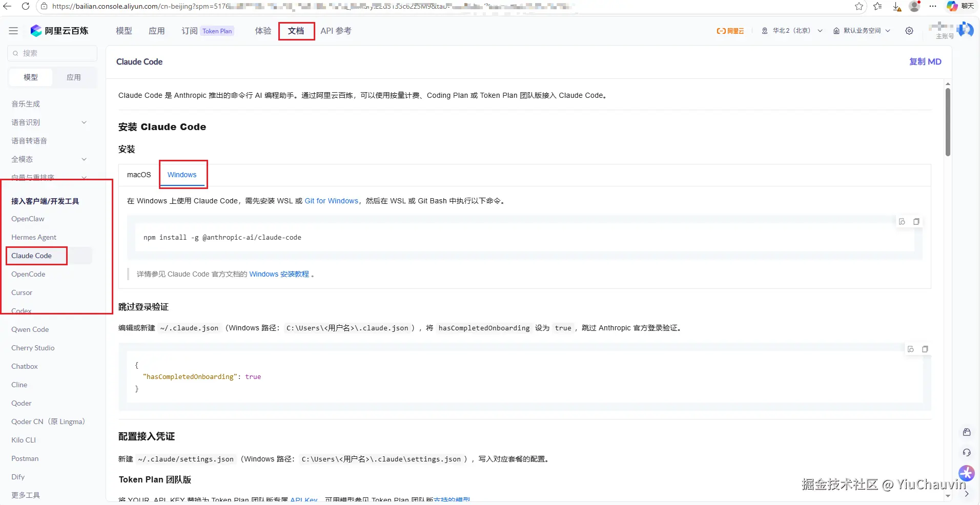This screenshot has width=980, height=505.
Task: Select the macOS install tab
Action: (x=139, y=175)
